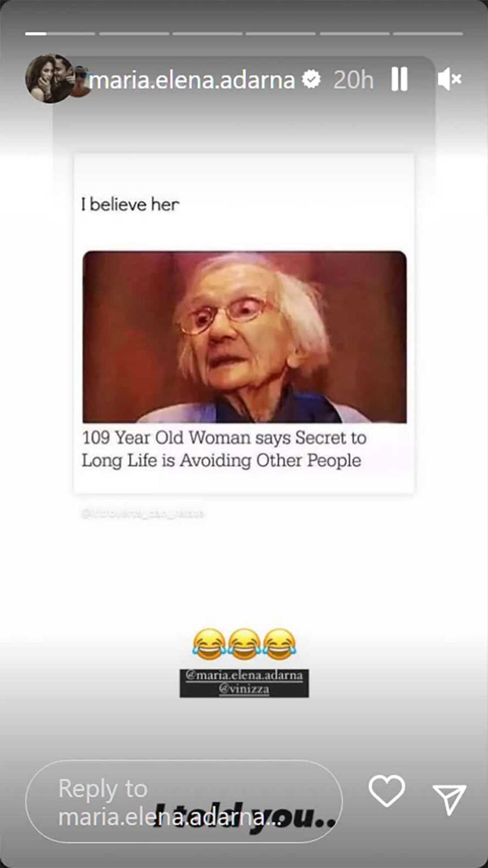Open maria.elena.adarna profile picture
This screenshot has width=488, height=868.
pos(49,78)
